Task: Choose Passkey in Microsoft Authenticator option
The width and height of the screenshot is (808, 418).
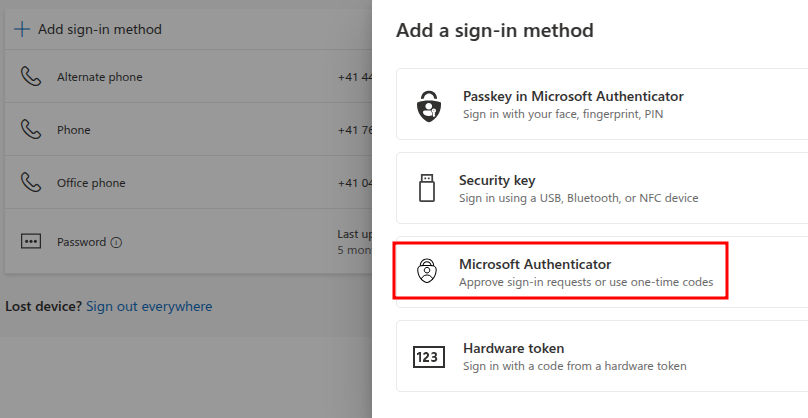Action: [x=573, y=97]
